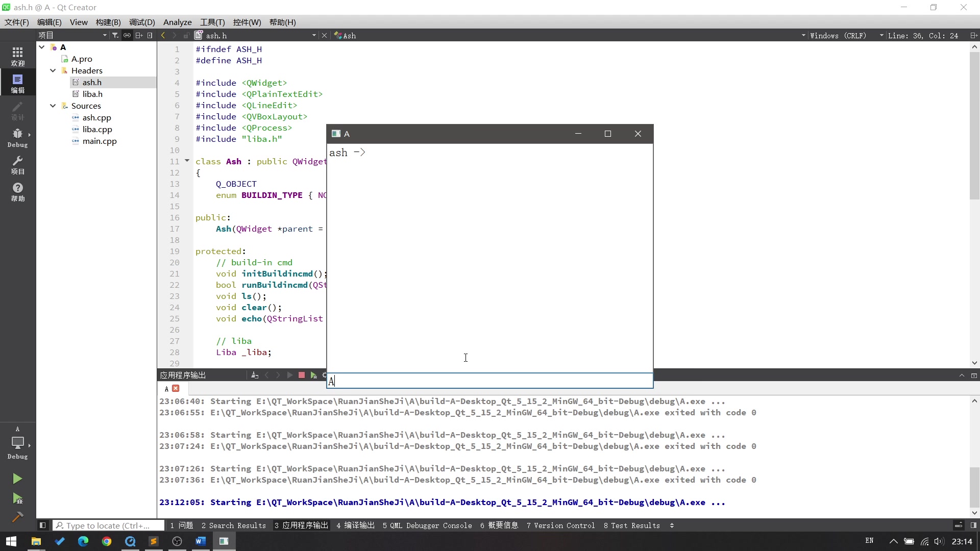This screenshot has width=980, height=551.
Task: Click the input field in ash window
Action: point(489,382)
